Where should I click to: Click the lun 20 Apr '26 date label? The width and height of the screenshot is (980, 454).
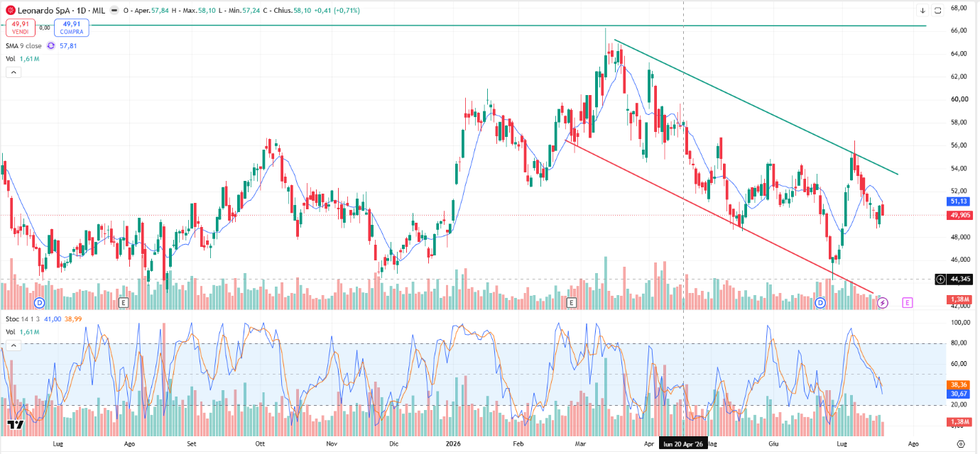[x=683, y=443]
